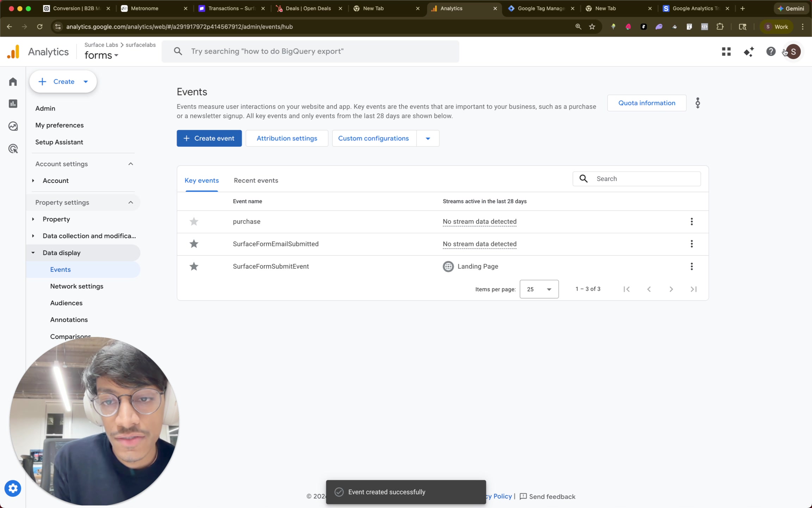Switch to the Recent events tab
This screenshot has width=812, height=508.
click(256, 180)
